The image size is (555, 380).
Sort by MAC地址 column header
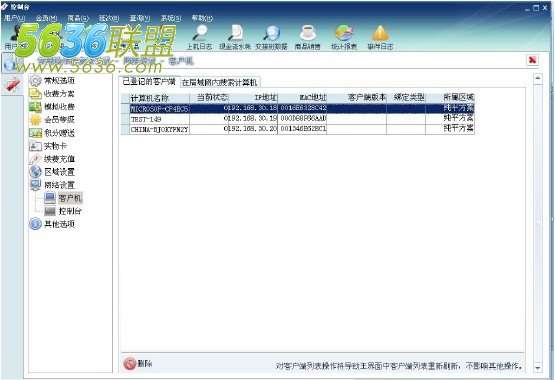point(302,98)
